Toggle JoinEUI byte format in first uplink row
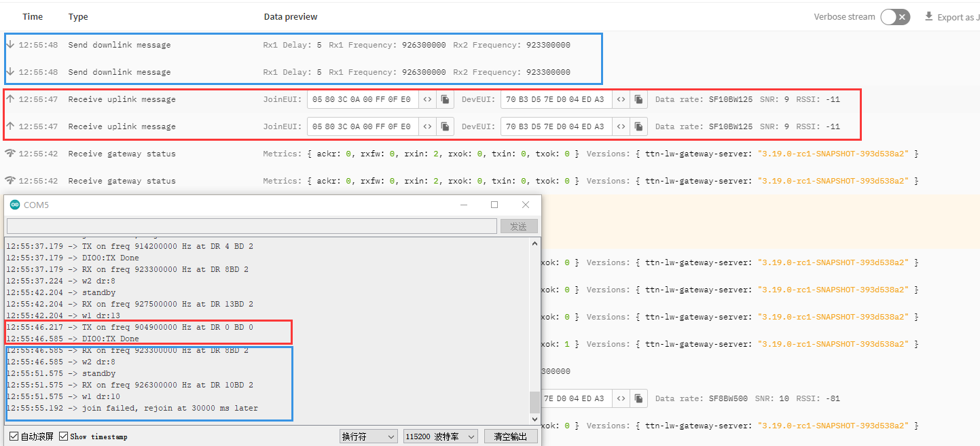The width and height of the screenshot is (980, 446). [x=427, y=99]
